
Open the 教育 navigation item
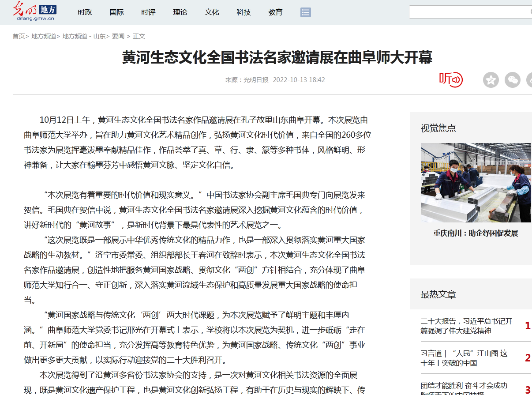(x=275, y=12)
